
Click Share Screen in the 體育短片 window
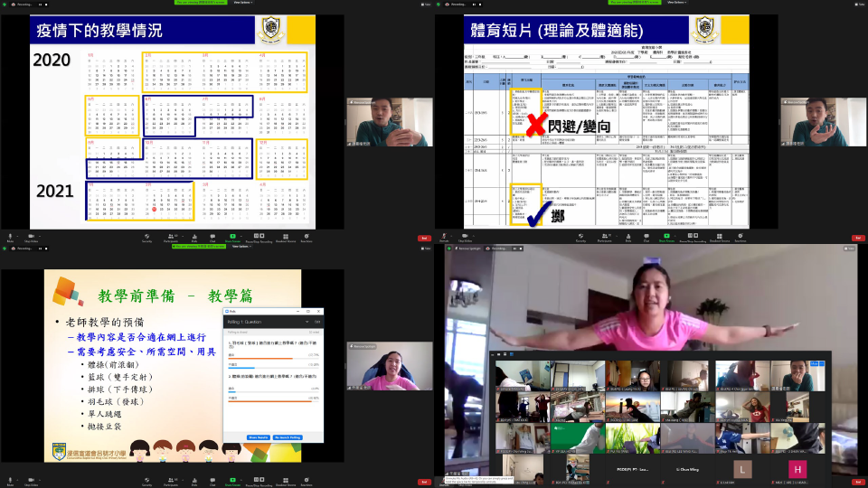(666, 238)
